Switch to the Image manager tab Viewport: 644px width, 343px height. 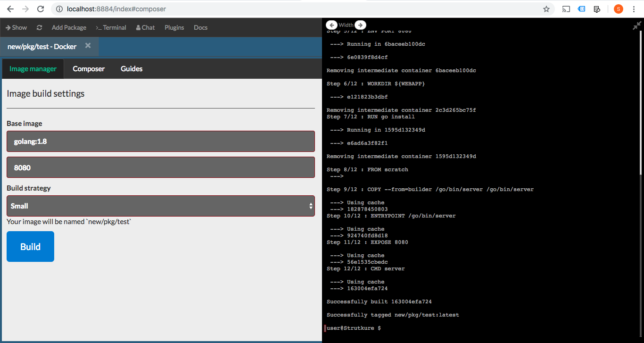(x=33, y=69)
